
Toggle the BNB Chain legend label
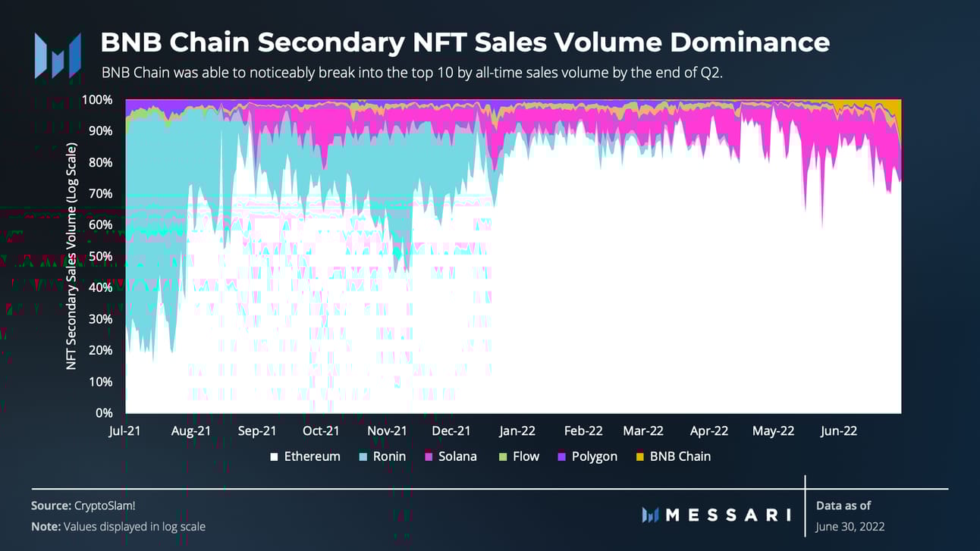click(680, 456)
